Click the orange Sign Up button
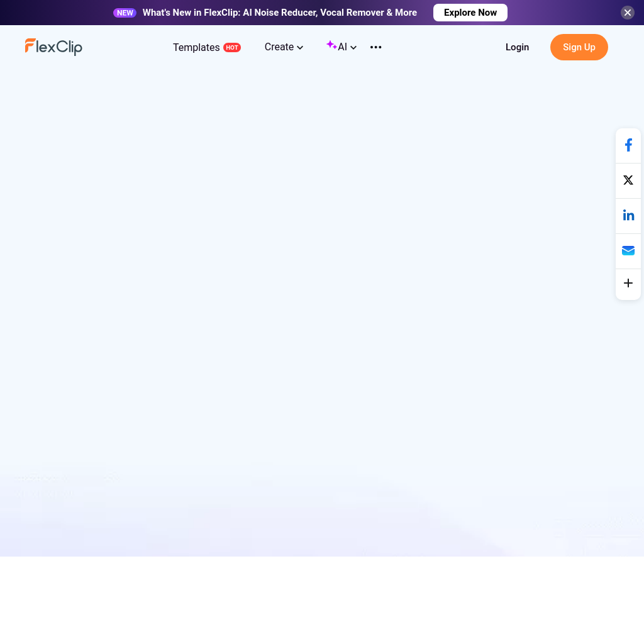 pyautogui.click(x=579, y=47)
